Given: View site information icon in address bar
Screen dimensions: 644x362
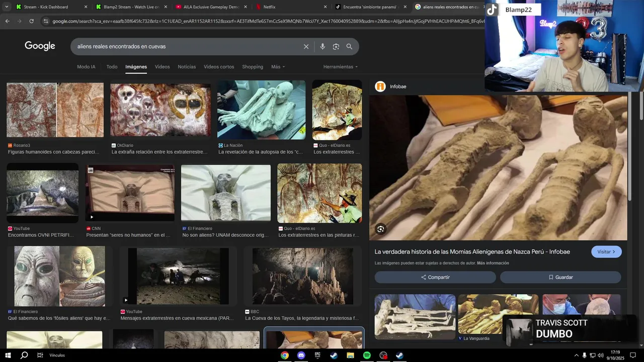Looking at the screenshot, I should [46, 21].
